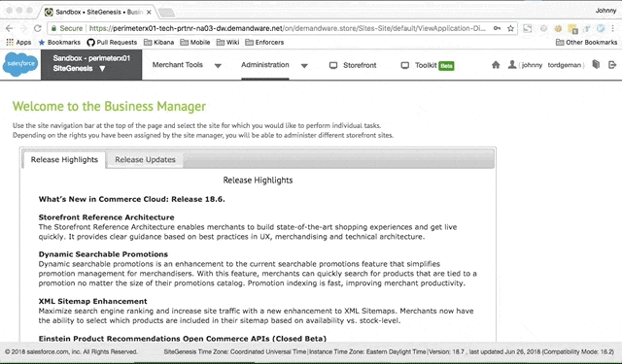Close the Sandbox SiteGenesis browser tab
Image resolution: width=622 pixels, height=364 pixels.
click(x=149, y=13)
